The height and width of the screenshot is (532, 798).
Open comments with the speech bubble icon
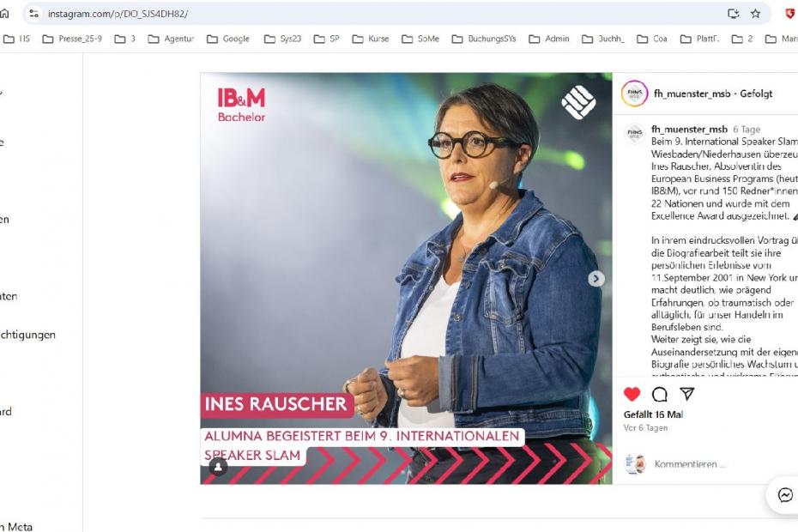pyautogui.click(x=660, y=394)
